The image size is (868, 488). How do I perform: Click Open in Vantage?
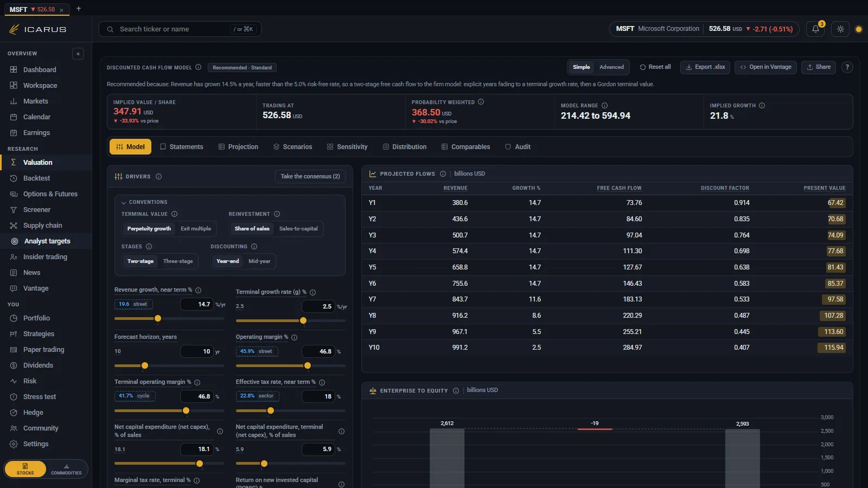765,67
